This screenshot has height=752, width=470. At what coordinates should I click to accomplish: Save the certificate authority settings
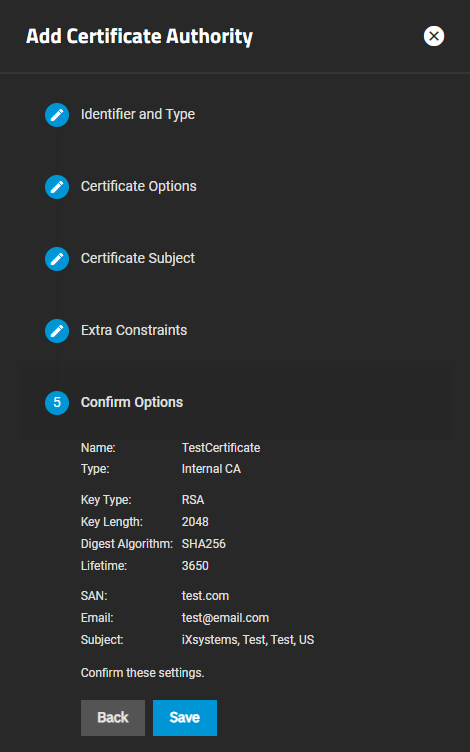click(x=185, y=717)
